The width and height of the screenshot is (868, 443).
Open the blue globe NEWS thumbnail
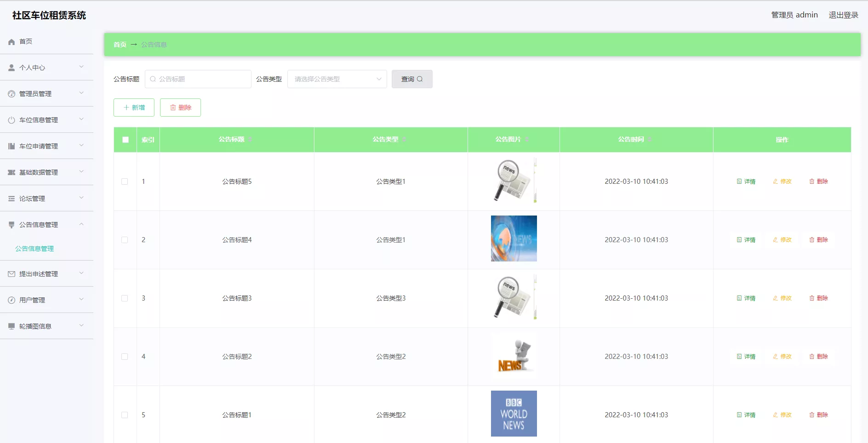pyautogui.click(x=514, y=239)
